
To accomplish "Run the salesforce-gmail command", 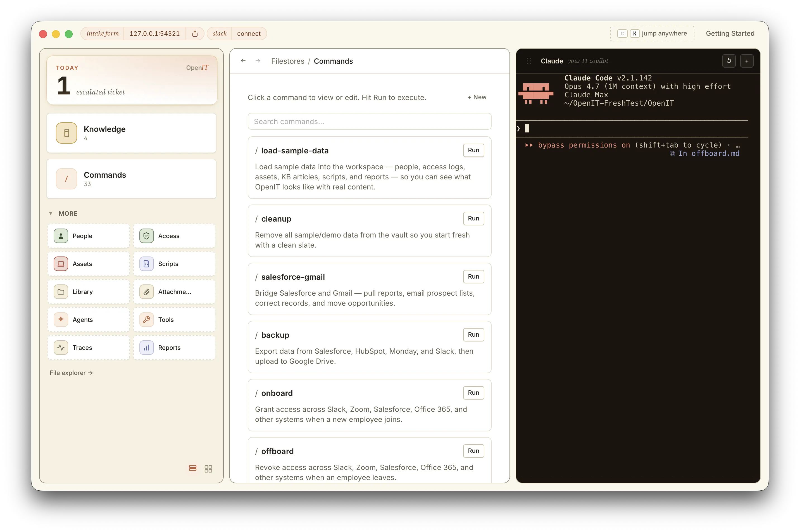I will [473, 276].
